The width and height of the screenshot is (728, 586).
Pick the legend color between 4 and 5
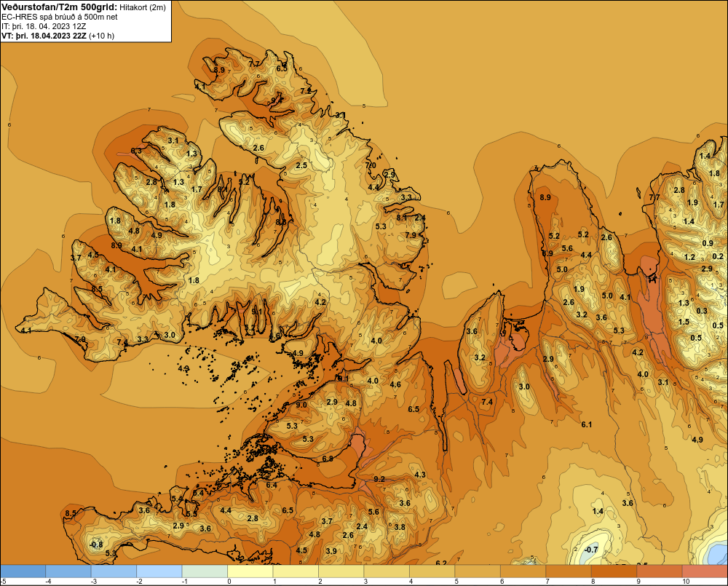click(x=432, y=571)
